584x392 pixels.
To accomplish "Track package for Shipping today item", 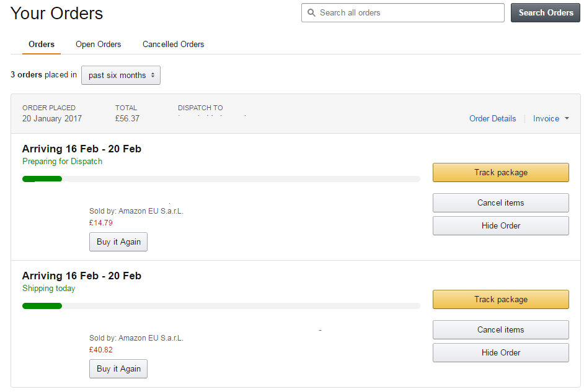I will (500, 299).
